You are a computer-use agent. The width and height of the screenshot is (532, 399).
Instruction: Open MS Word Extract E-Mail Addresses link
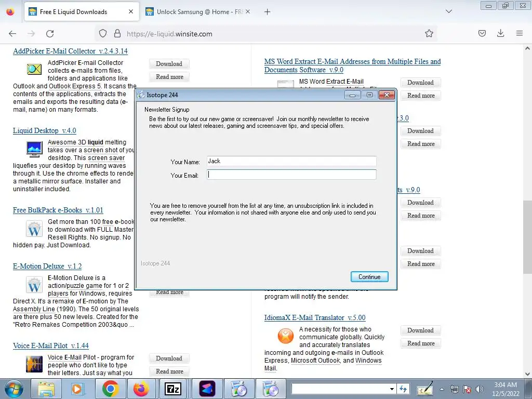(x=353, y=65)
